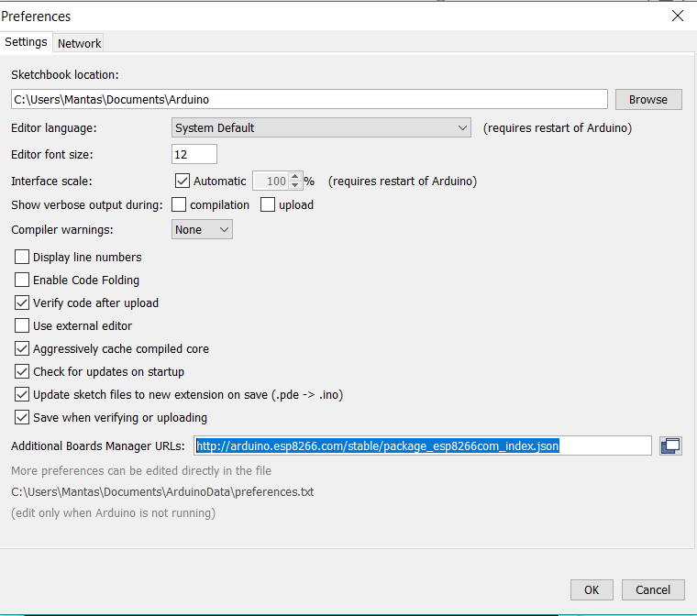
Task: Toggle Aggressively cache compiled core
Action: pyautogui.click(x=22, y=348)
